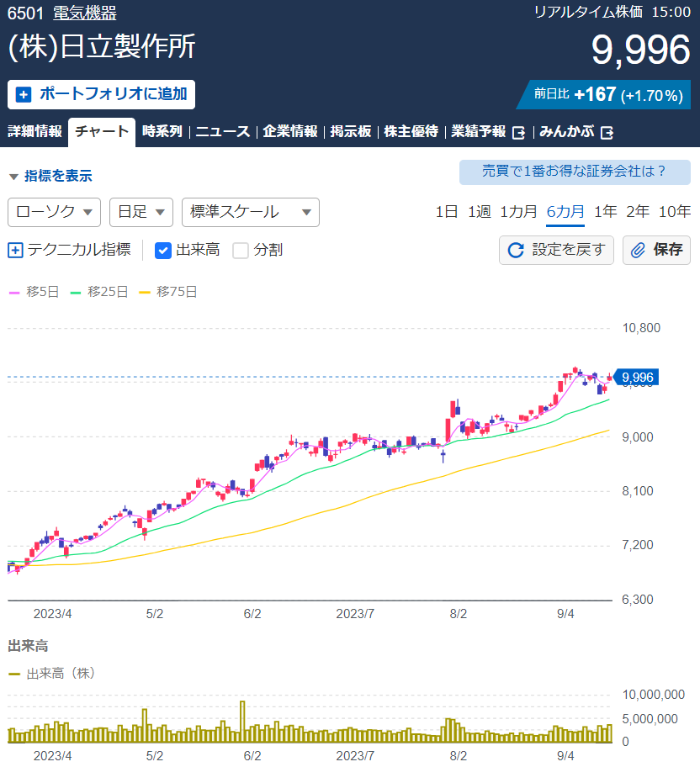Click plus icon next to テクニカル指標
700x767 pixels.
(15, 251)
